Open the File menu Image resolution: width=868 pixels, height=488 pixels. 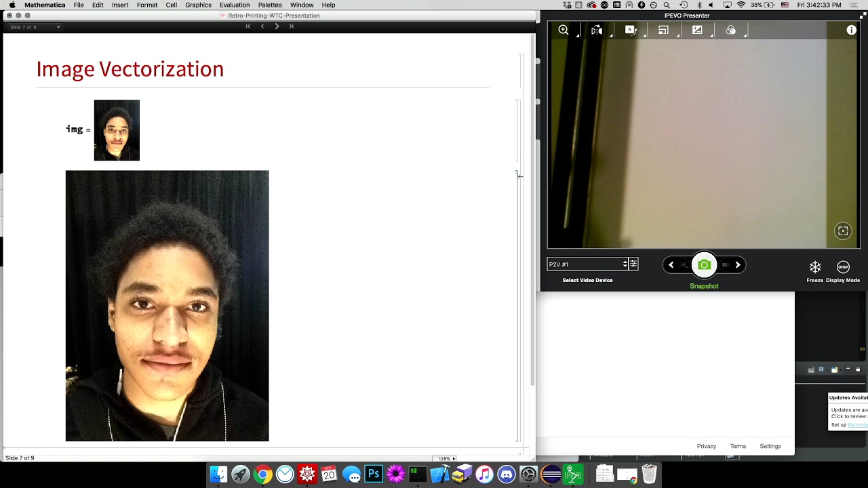point(79,5)
